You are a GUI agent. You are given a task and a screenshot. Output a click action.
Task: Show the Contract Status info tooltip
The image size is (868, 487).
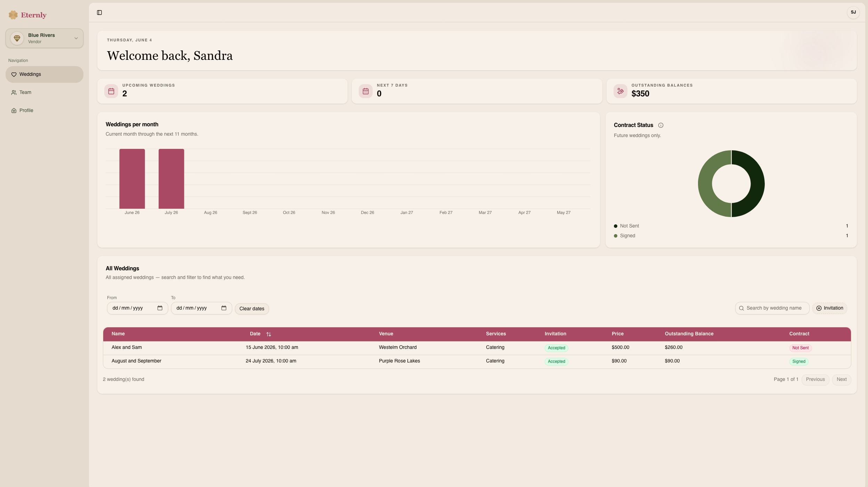(661, 125)
